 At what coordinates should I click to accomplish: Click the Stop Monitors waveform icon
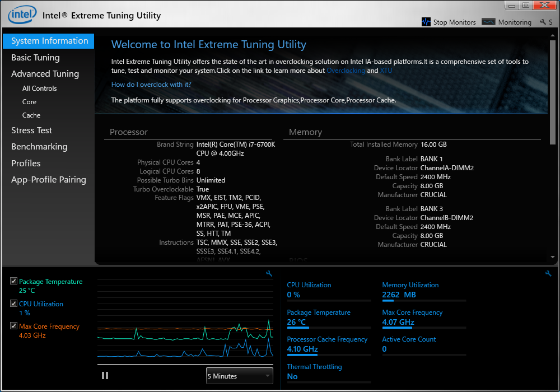point(426,22)
